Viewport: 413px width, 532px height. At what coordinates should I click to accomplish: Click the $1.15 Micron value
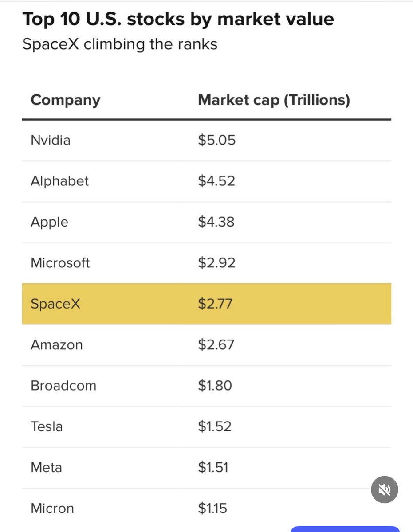[212, 508]
